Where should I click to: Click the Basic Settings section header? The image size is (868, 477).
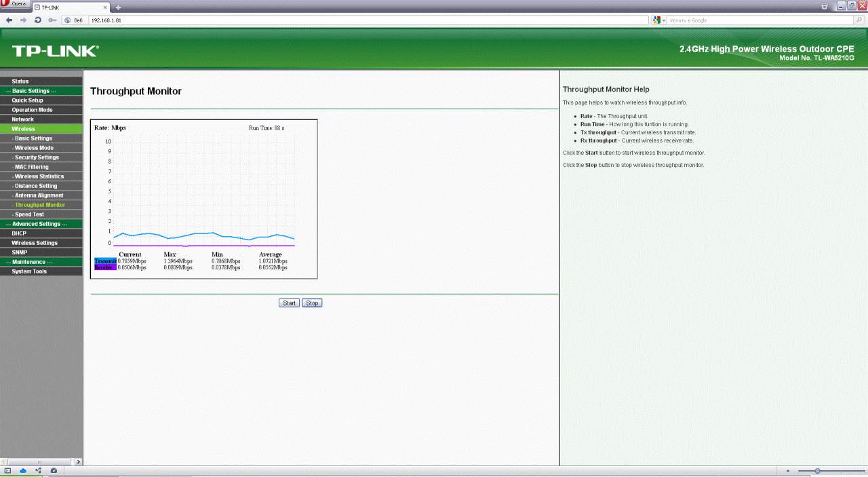coord(41,91)
